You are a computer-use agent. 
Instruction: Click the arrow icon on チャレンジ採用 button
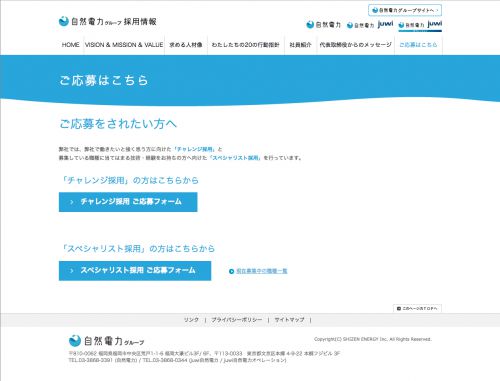pos(72,202)
